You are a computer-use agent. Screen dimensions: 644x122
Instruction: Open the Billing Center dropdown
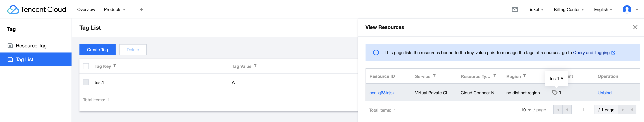click(x=569, y=10)
